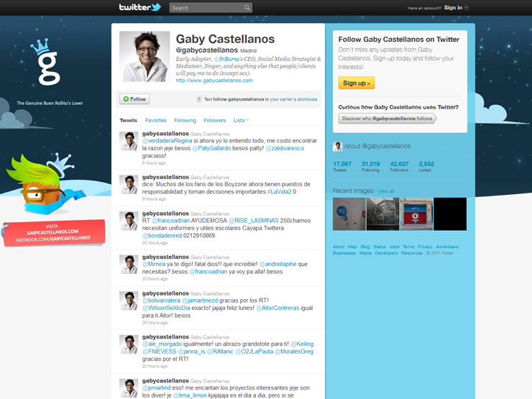The height and width of the screenshot is (399, 532).
Task: Open the Resources footer link
Action: (412, 253)
